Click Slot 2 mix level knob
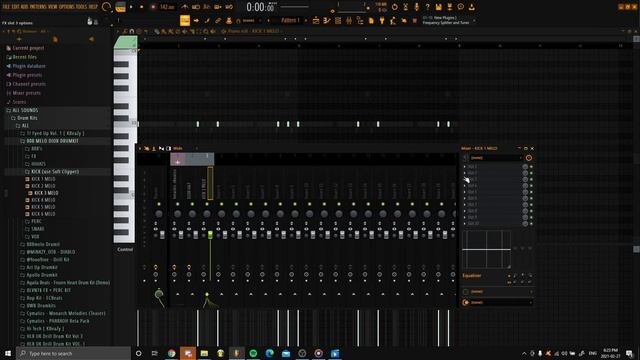 pos(525,173)
